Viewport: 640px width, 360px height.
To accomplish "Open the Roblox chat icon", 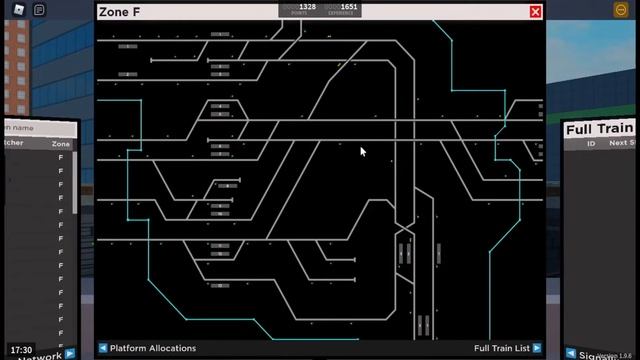I will pos(39,9).
